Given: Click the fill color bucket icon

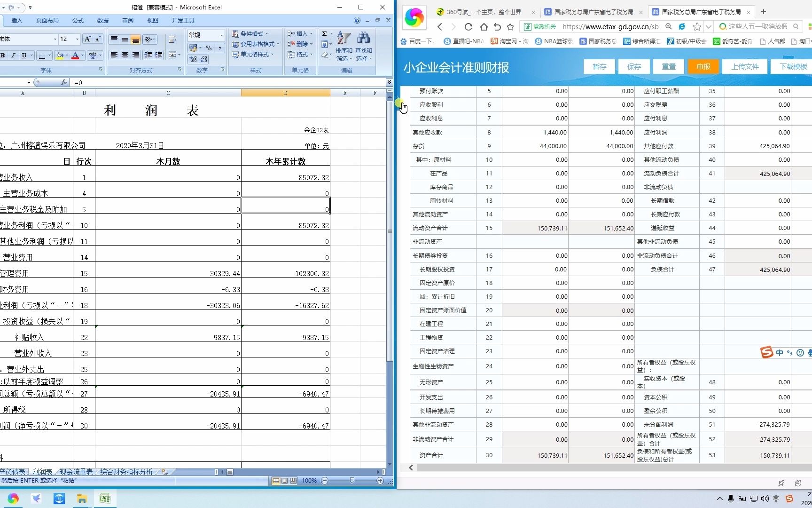Looking at the screenshot, I should (x=60, y=56).
